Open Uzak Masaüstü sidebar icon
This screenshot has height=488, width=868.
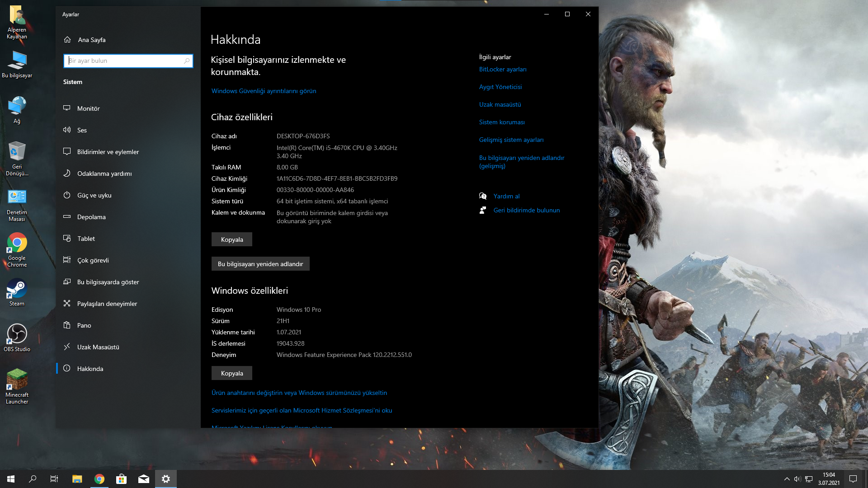[x=67, y=347]
